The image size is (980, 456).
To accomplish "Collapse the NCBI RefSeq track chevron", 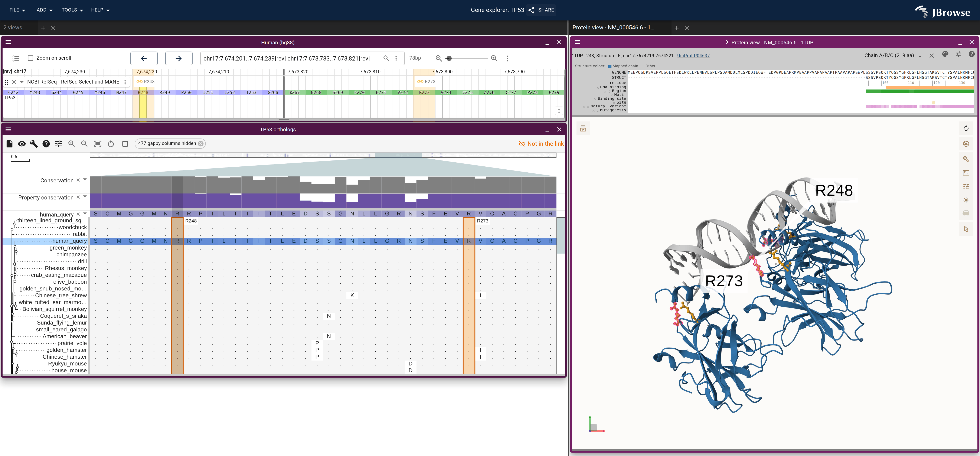I will [22, 82].
